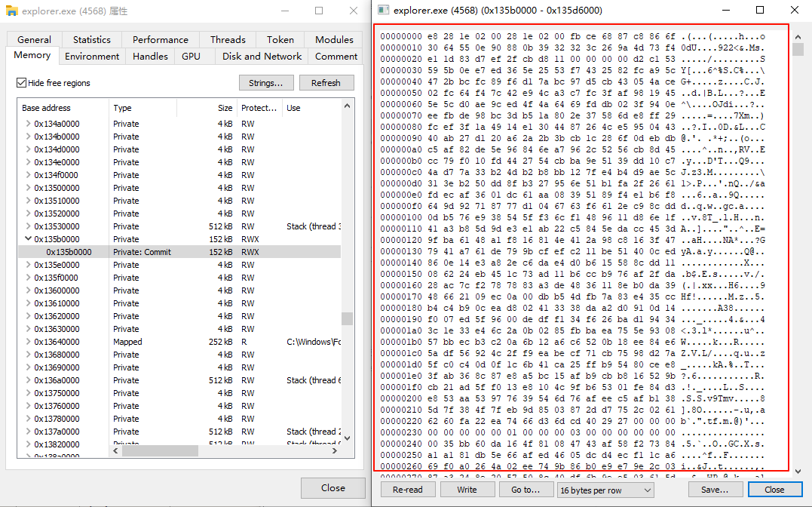The height and width of the screenshot is (507, 812).
Task: Click the explorer.exe properties window title icon
Action: coord(11,11)
